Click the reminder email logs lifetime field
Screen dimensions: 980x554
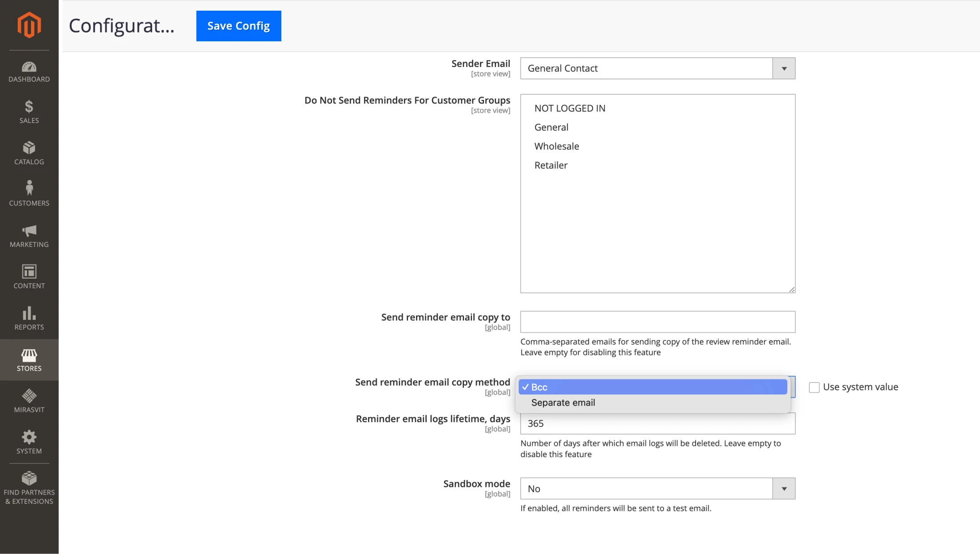657,423
